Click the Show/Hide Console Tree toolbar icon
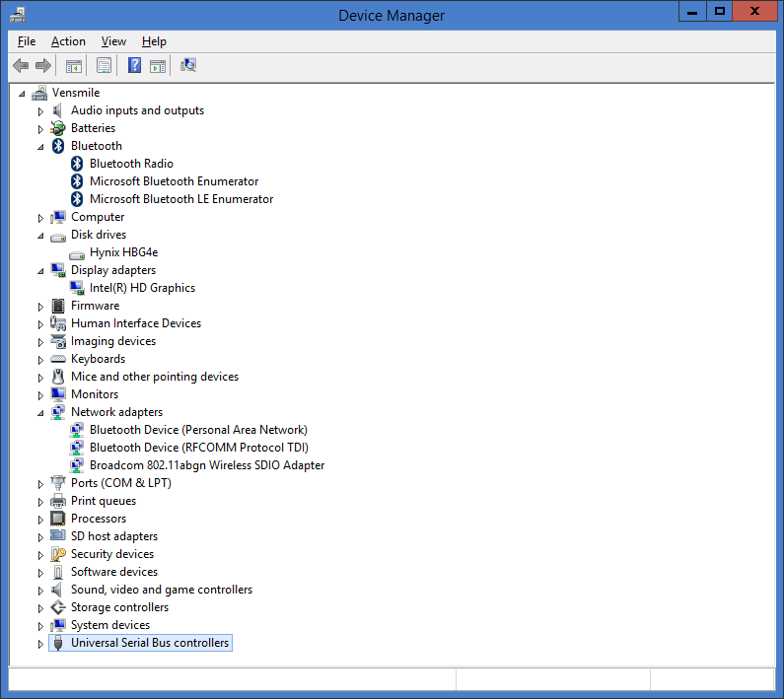This screenshot has height=699, width=784. click(74, 65)
